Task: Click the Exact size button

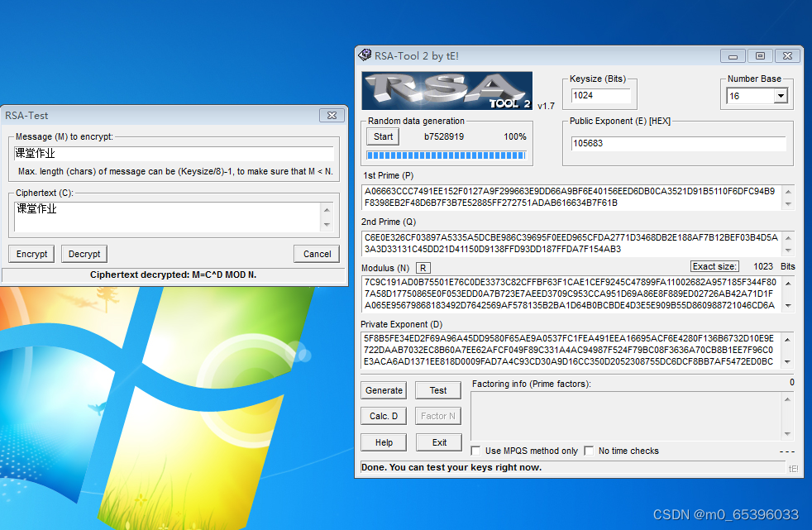Action: pos(714,266)
